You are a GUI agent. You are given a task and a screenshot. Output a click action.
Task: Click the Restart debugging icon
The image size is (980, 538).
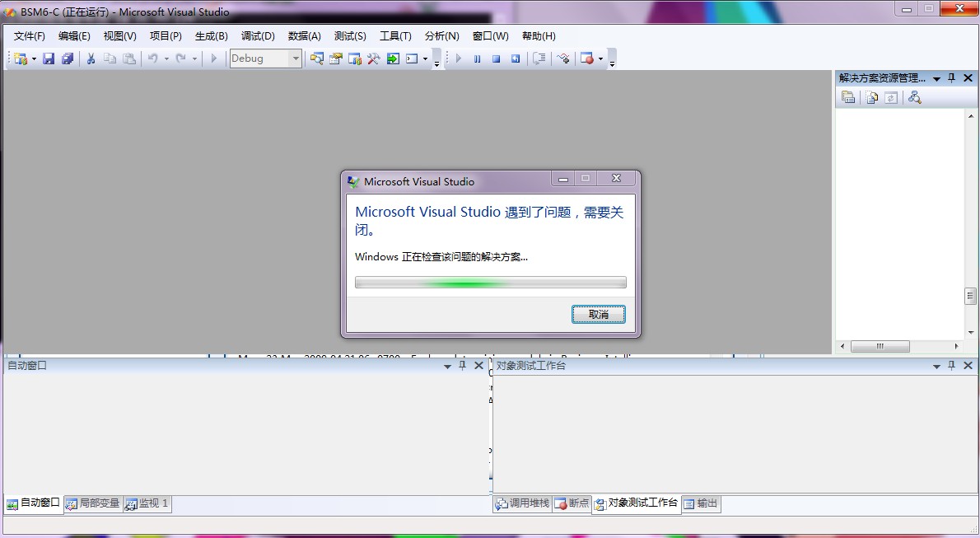point(516,58)
